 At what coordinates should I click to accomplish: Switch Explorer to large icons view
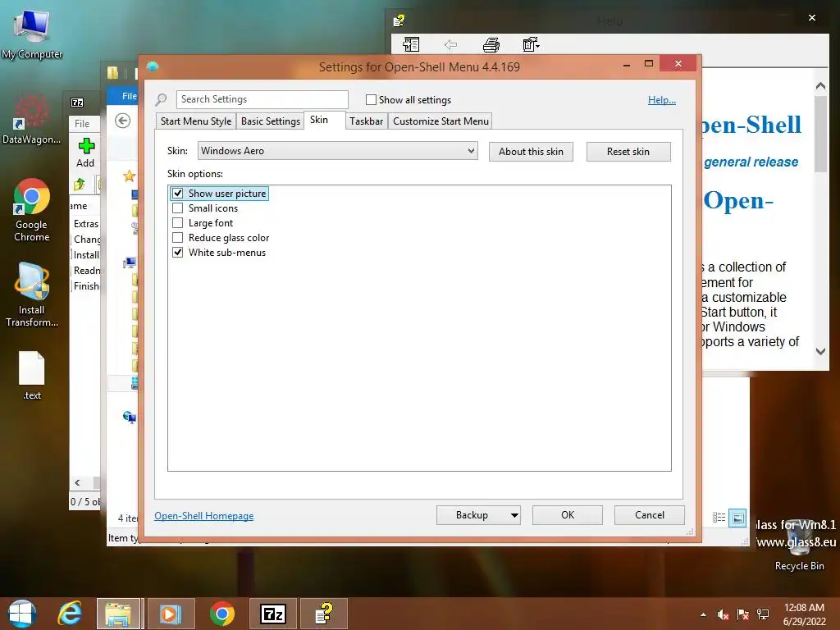pyautogui.click(x=737, y=518)
